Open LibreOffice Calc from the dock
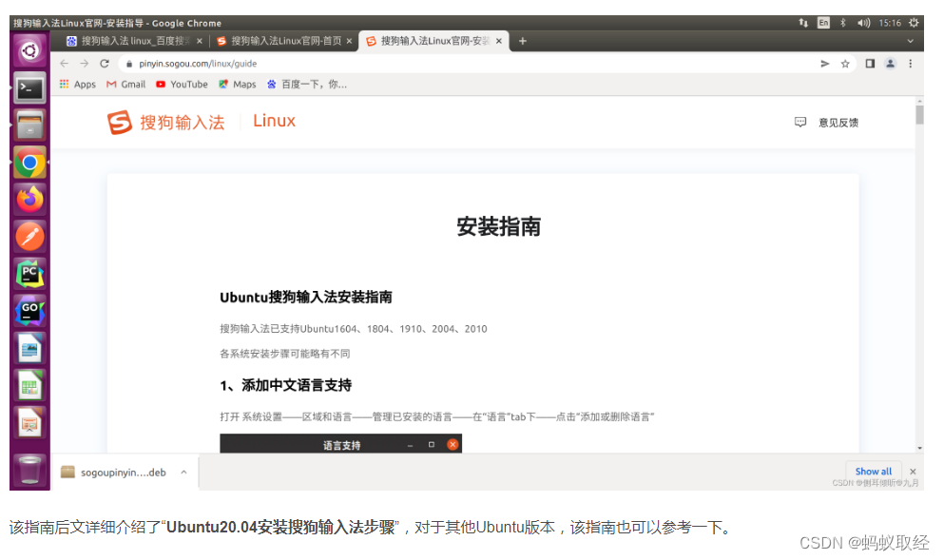Viewport: 944px width, 560px height. [x=29, y=385]
